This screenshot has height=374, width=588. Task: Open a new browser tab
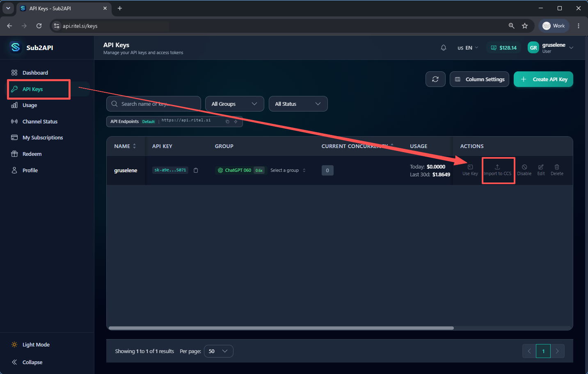pos(120,8)
